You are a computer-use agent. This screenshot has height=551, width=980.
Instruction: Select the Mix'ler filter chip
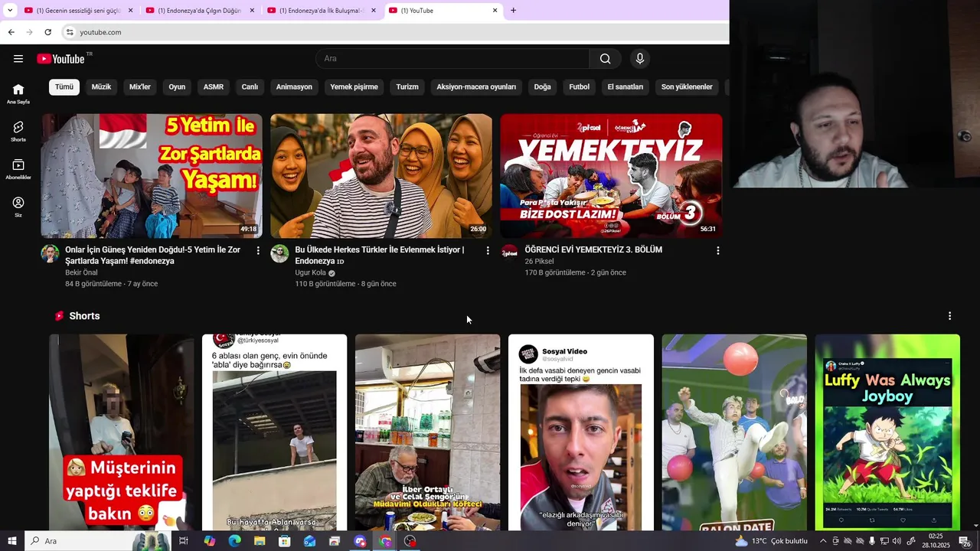[140, 86]
